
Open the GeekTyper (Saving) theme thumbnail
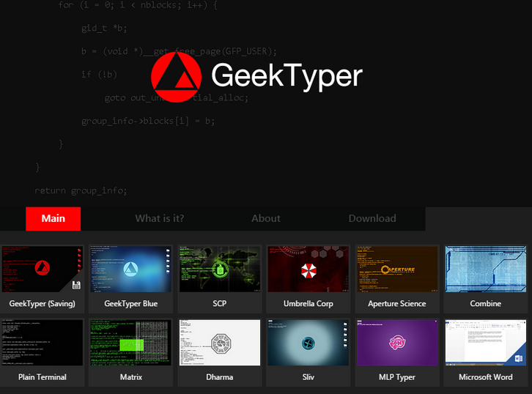(x=42, y=269)
